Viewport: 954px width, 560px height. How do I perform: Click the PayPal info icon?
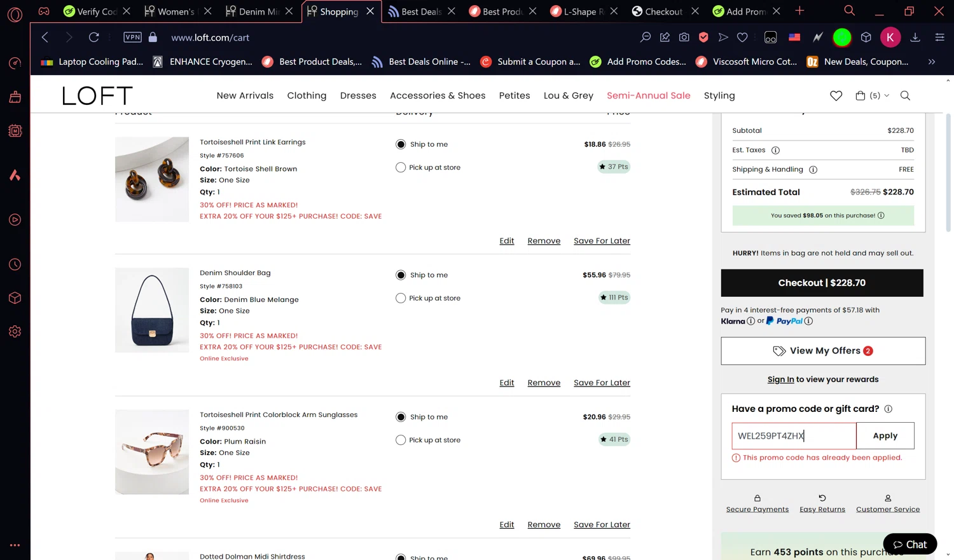808,321
